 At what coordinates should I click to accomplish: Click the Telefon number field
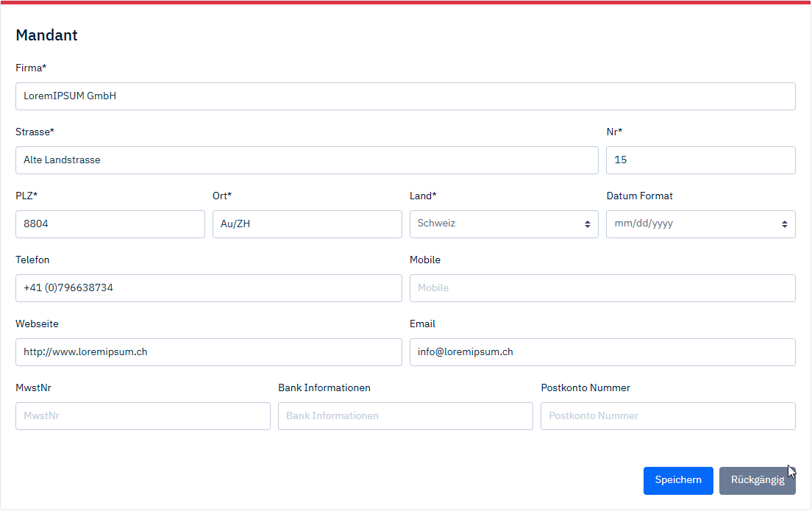208,288
